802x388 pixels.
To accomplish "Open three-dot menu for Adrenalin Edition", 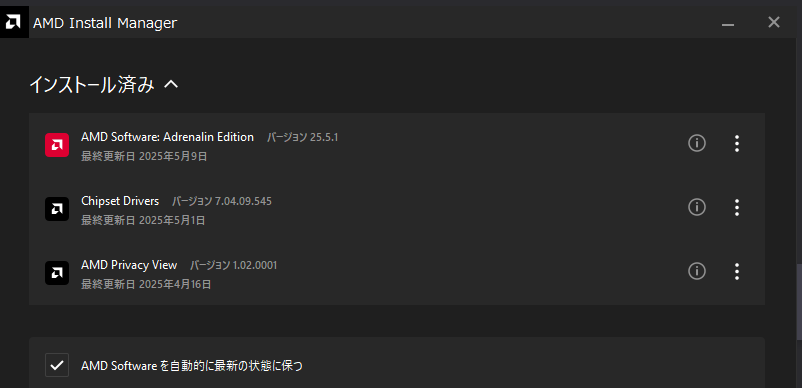I will pos(737,144).
